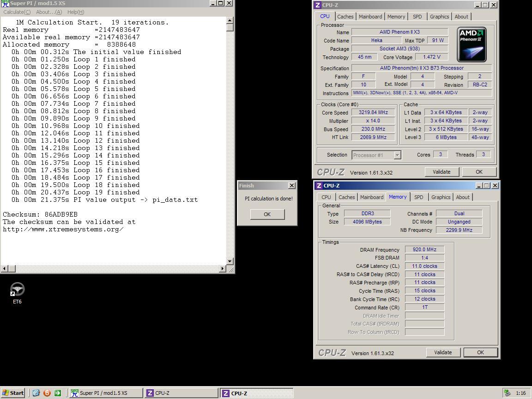The image size is (532, 399).
Task: Click the Loop 19 finished line
Action: point(75,193)
